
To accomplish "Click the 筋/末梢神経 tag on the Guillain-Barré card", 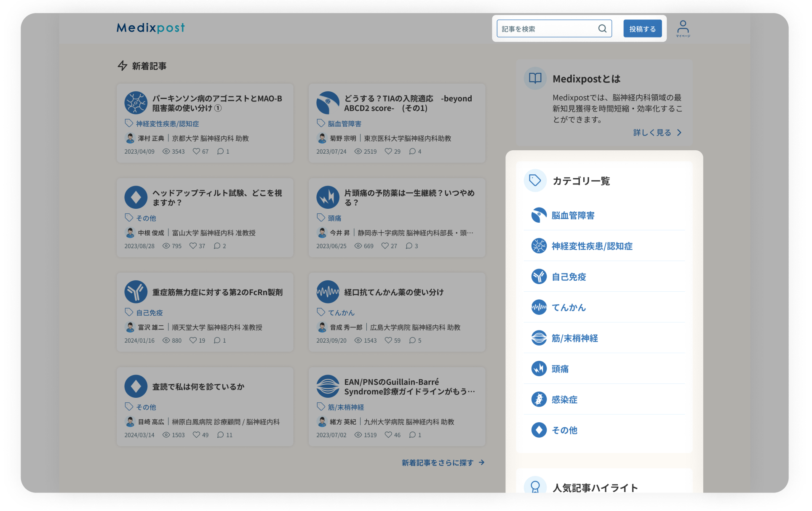I will [346, 407].
